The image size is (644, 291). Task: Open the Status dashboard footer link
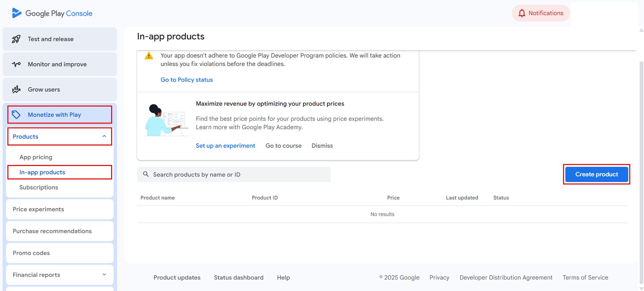239,278
